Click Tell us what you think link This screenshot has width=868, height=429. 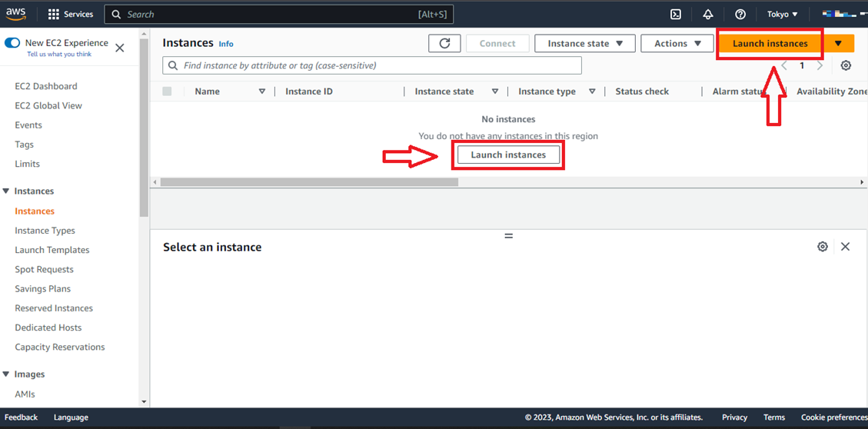pos(59,55)
